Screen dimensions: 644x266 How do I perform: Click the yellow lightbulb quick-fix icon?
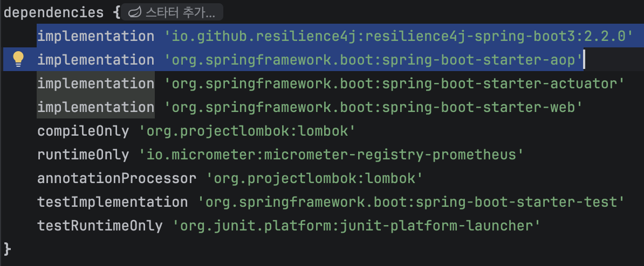pos(18,59)
